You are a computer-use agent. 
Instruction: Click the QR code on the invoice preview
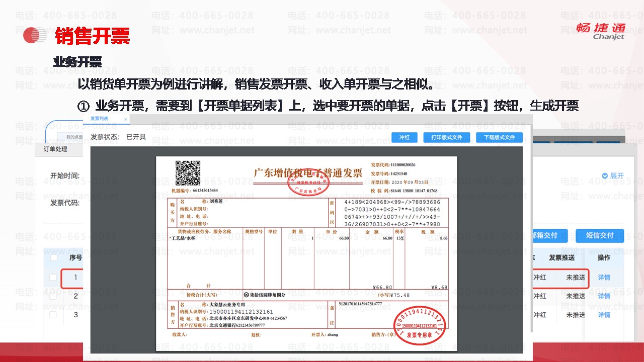point(188,173)
